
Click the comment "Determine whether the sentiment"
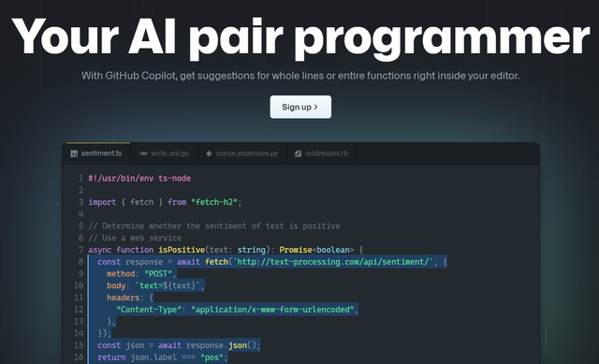(x=214, y=226)
